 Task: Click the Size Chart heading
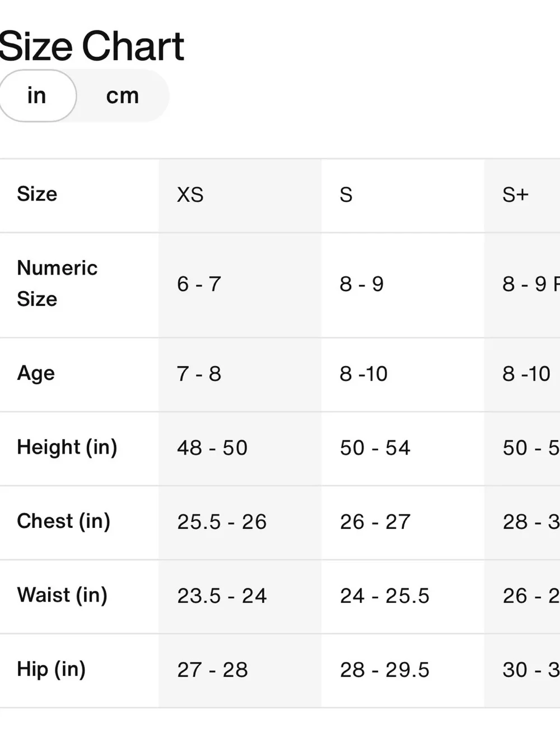(91, 47)
